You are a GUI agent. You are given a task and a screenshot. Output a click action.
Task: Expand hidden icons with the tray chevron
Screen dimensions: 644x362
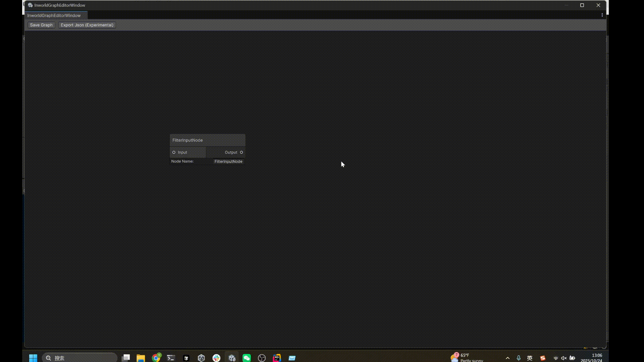pyautogui.click(x=508, y=358)
